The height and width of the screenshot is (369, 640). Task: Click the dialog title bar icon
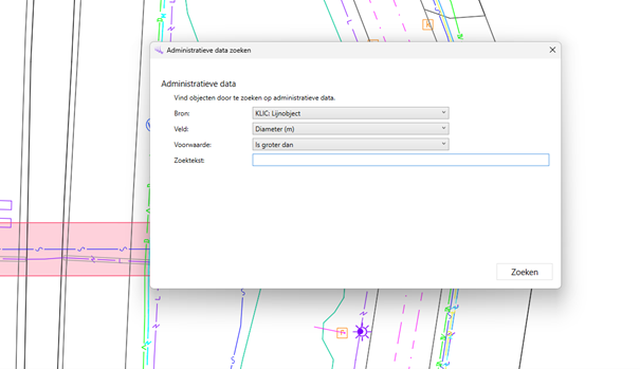159,50
